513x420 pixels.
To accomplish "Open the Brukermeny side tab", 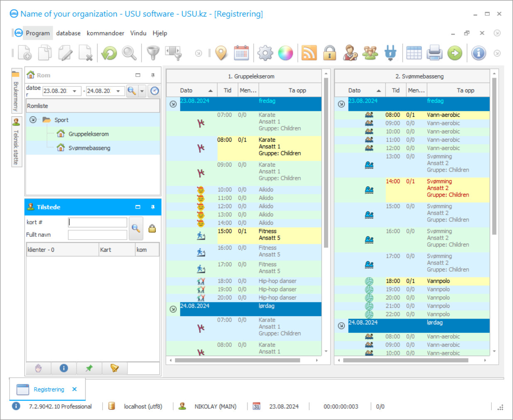I will pos(16,91).
